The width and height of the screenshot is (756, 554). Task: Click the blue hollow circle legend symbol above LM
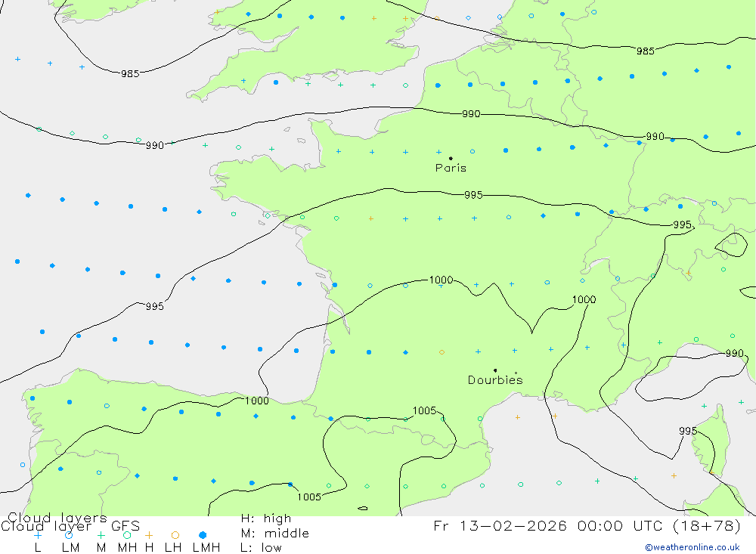tap(69, 535)
